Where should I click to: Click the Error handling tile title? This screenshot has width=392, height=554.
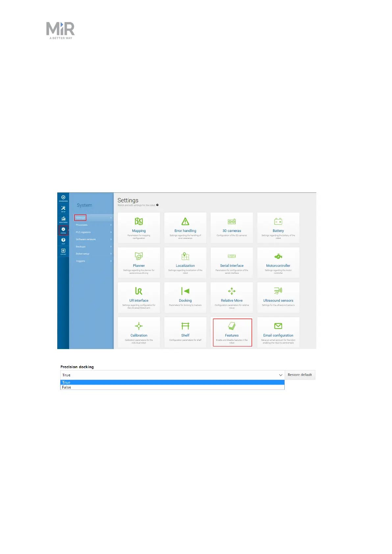coord(185,231)
